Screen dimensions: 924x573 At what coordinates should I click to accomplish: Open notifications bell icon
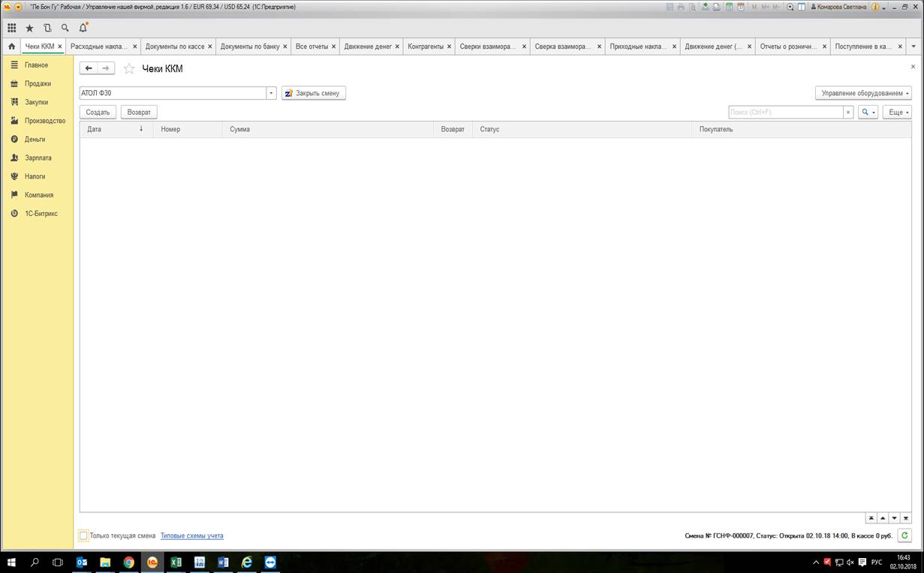(x=83, y=28)
